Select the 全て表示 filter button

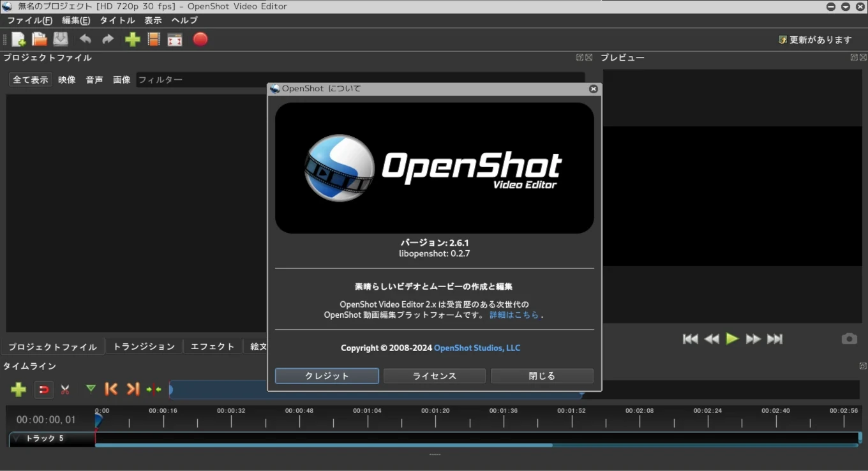(x=31, y=80)
